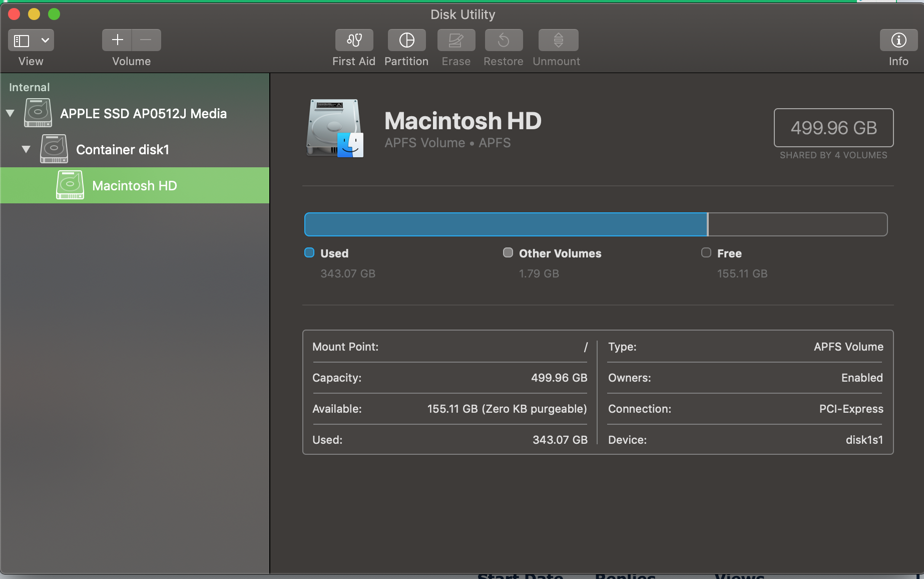Click the Owners 'Enabled' value
Viewport: 924px width, 579px height.
862,378
